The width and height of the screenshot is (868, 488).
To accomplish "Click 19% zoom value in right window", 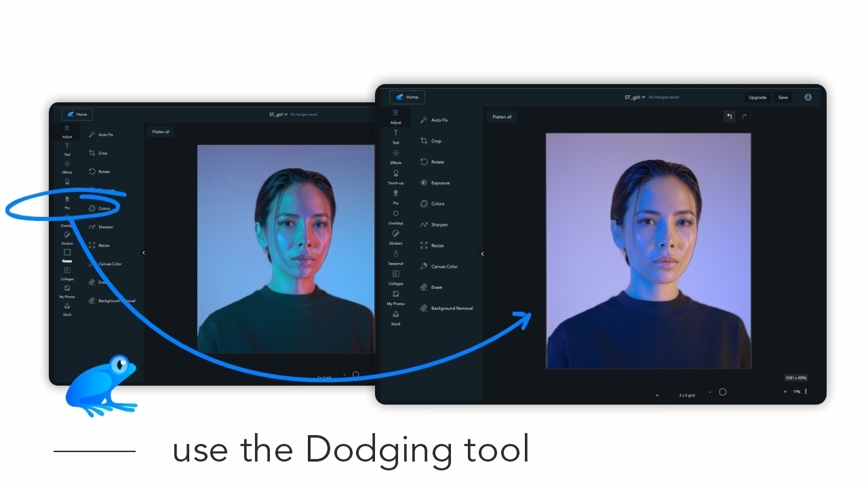I will point(797,392).
